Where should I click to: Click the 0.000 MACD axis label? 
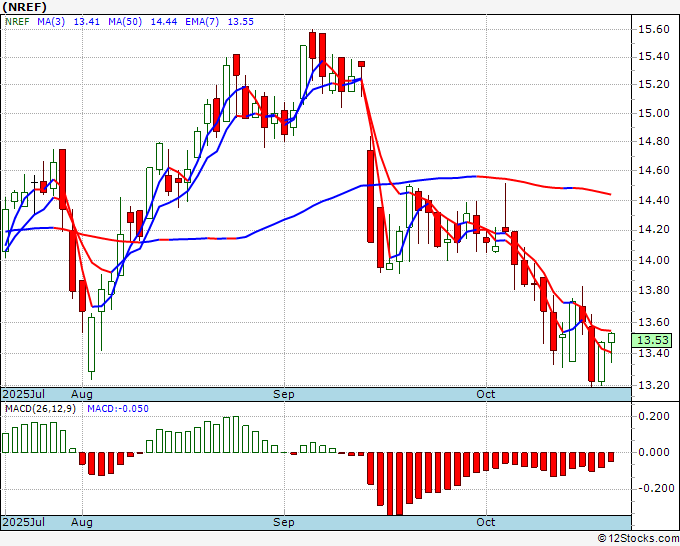click(x=654, y=452)
